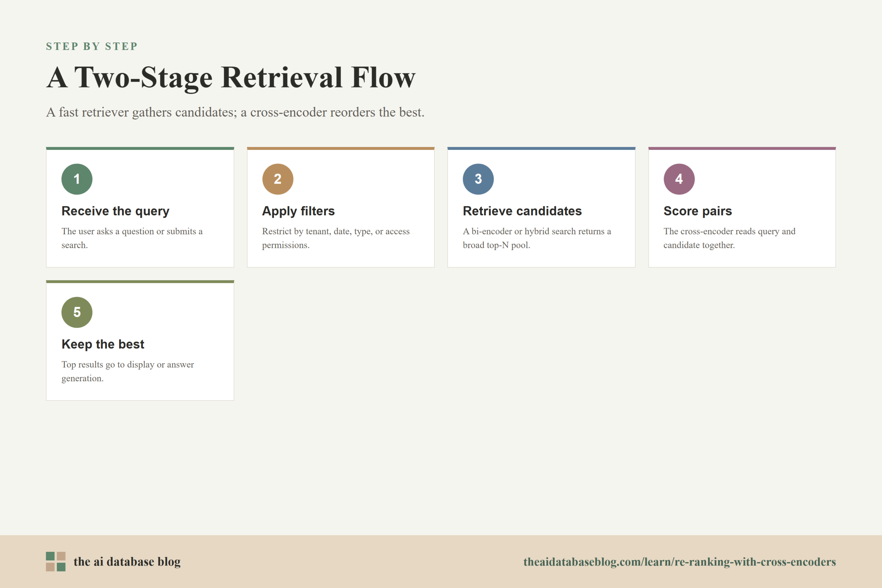This screenshot has height=588, width=882.
Task: Click the subtitle about fast retriever gathering candidates
Action: 236,113
